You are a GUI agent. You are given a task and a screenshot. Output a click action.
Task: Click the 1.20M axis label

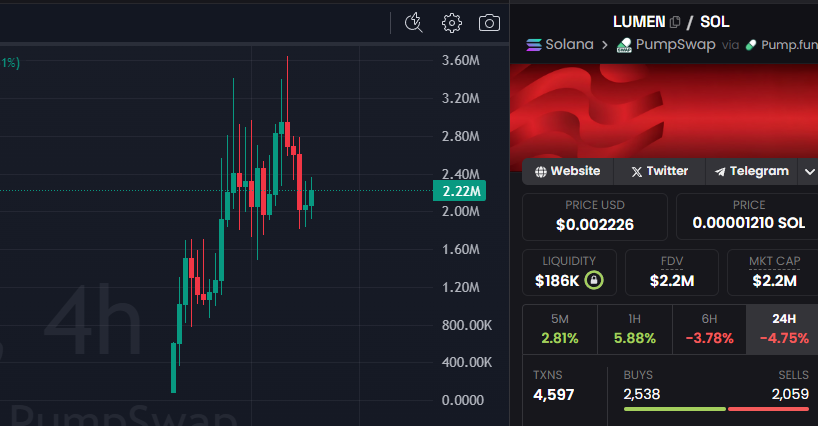point(461,287)
